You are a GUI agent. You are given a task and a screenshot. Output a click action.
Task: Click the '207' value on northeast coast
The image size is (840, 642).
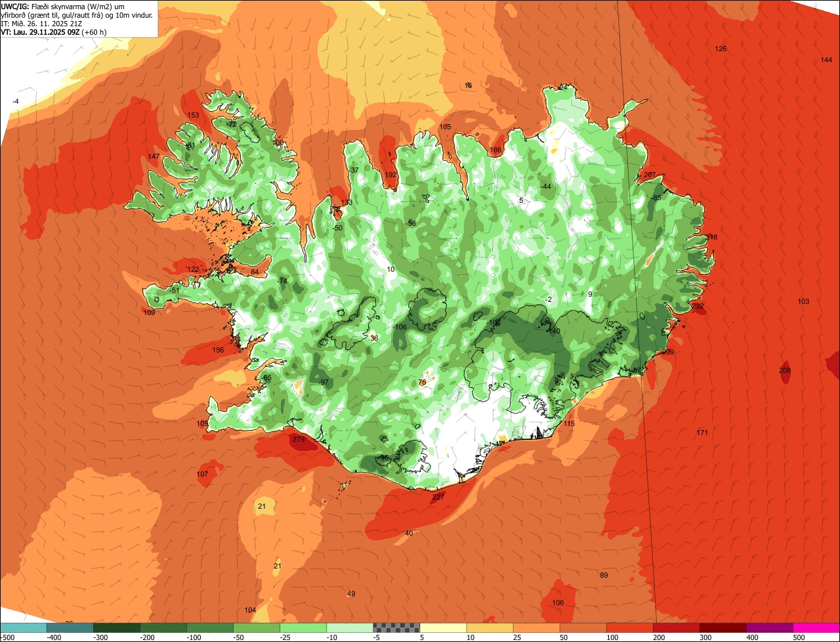tap(650, 175)
